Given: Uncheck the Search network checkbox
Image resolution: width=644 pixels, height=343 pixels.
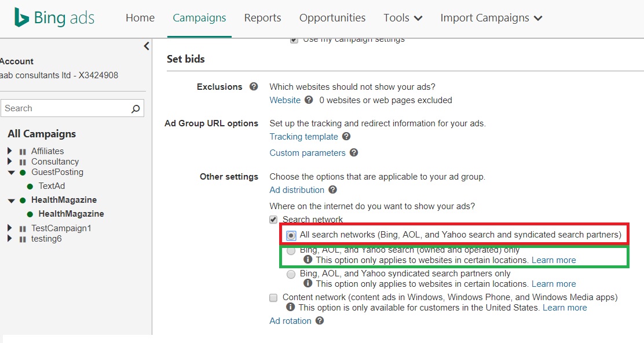Looking at the screenshot, I should click(x=273, y=220).
